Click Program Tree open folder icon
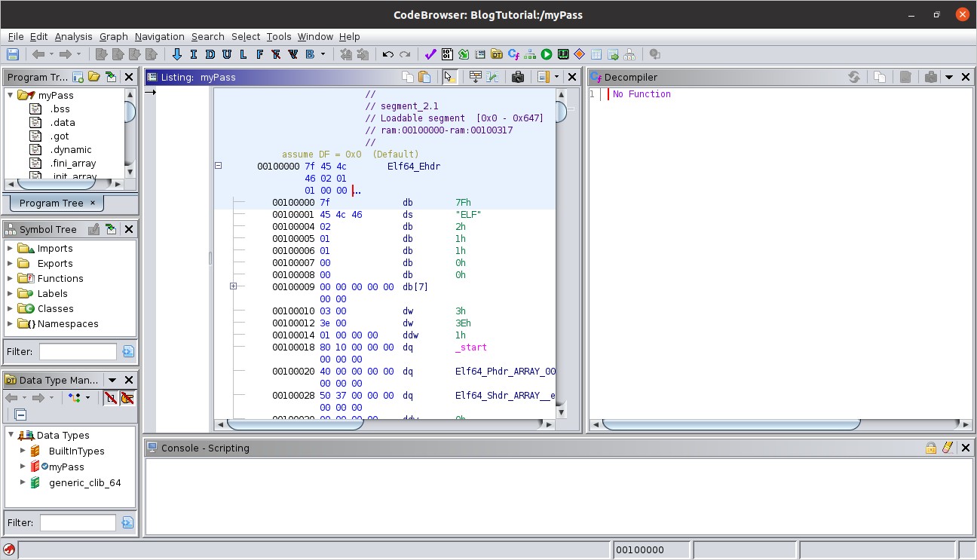This screenshot has height=560, width=977. pos(94,77)
